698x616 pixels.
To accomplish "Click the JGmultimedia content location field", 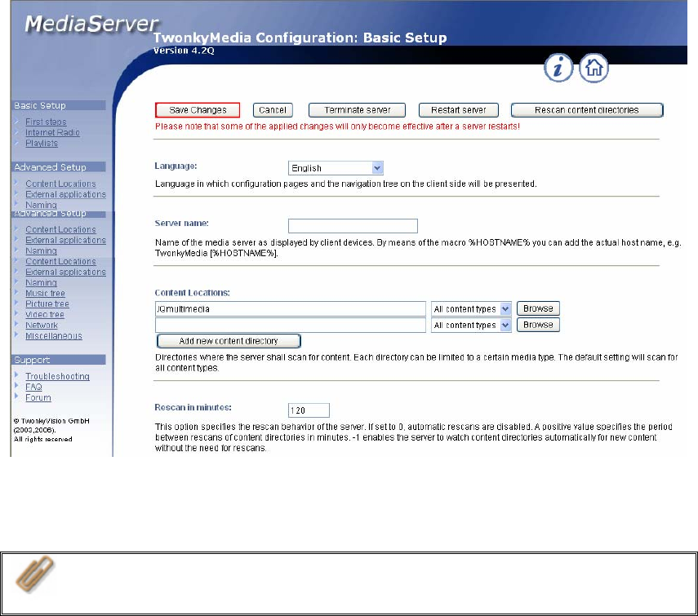I will (291, 308).
